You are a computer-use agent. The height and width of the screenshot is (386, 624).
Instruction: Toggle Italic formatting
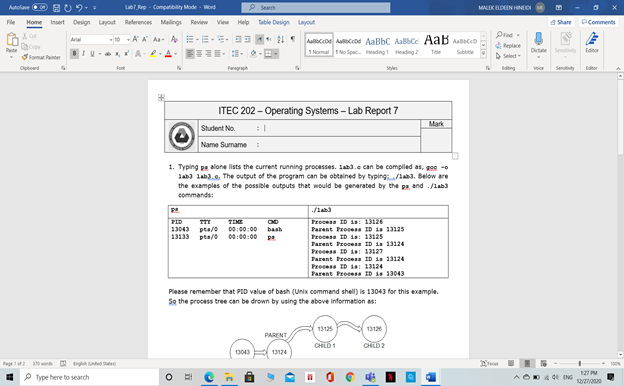coord(83,54)
